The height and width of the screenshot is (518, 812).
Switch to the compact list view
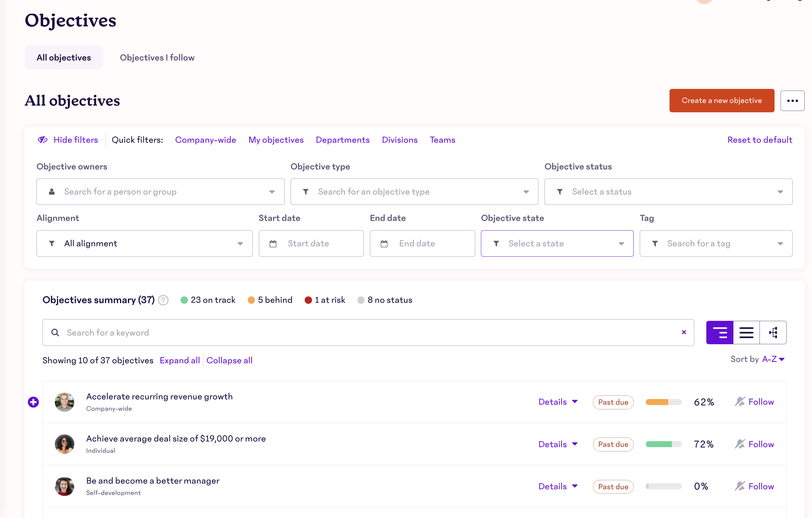pyautogui.click(x=746, y=332)
